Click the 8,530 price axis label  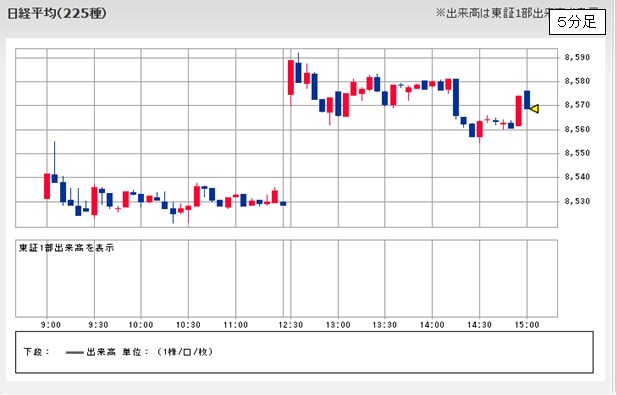point(577,201)
